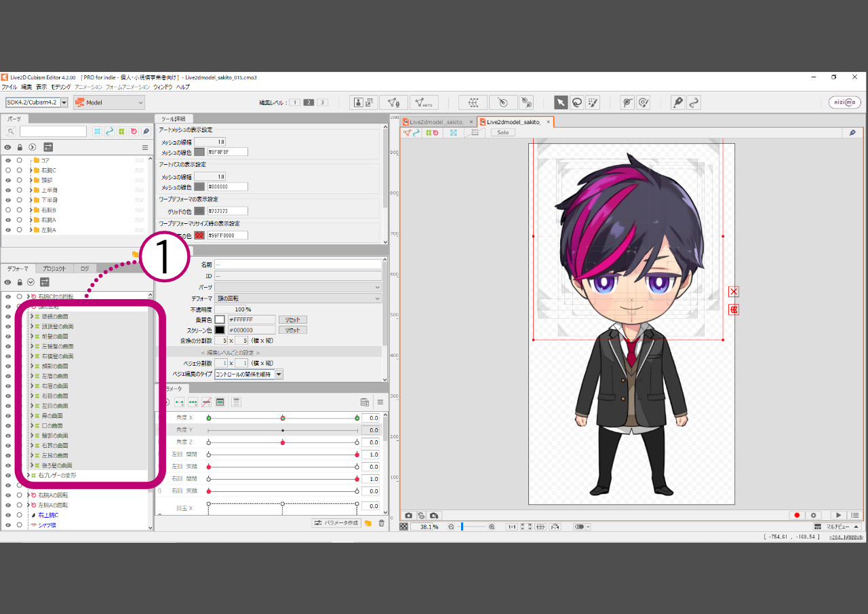Screen dimensions: 868x614
Task: Click the Parts panel search field
Action: (53, 131)
